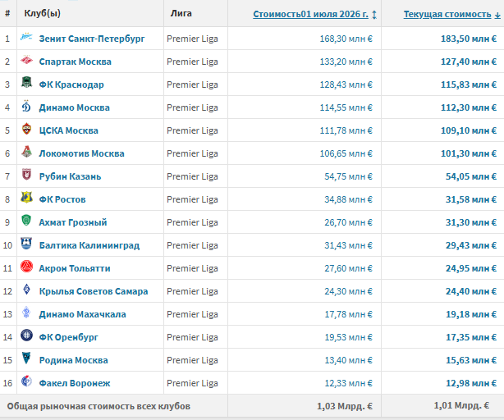
Task: Click the Общая рыночная стоимость всех клубов label
Action: [x=99, y=406]
